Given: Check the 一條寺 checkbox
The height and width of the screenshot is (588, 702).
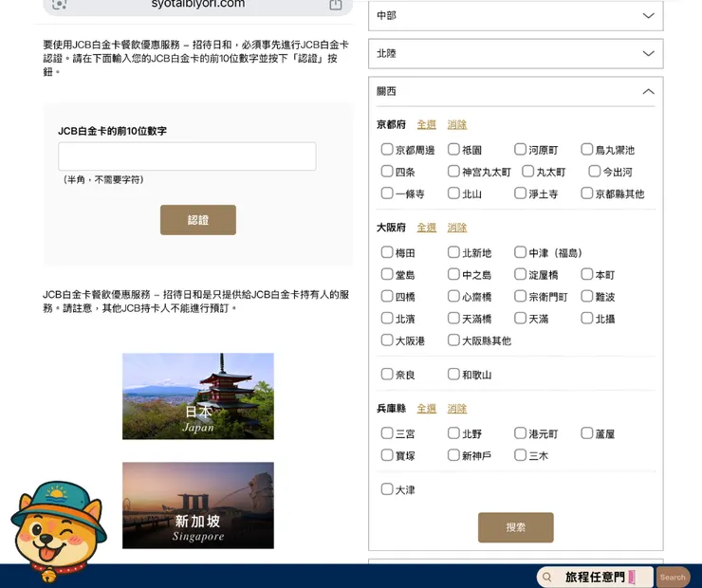Looking at the screenshot, I should tap(387, 193).
